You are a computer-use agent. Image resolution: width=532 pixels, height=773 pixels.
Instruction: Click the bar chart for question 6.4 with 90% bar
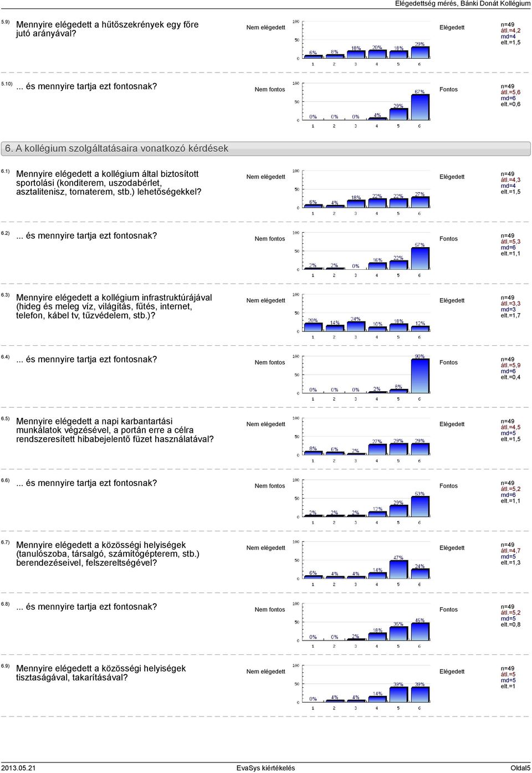click(x=362, y=378)
